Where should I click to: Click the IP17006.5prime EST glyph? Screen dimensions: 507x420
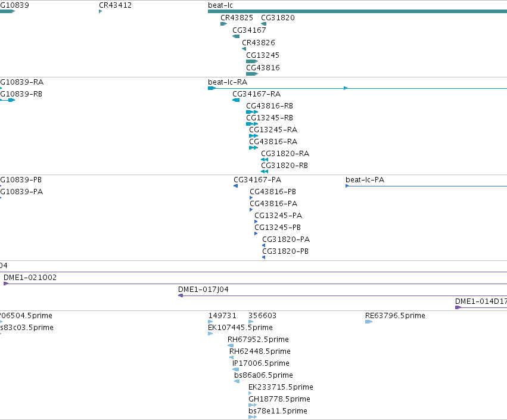pos(236,369)
